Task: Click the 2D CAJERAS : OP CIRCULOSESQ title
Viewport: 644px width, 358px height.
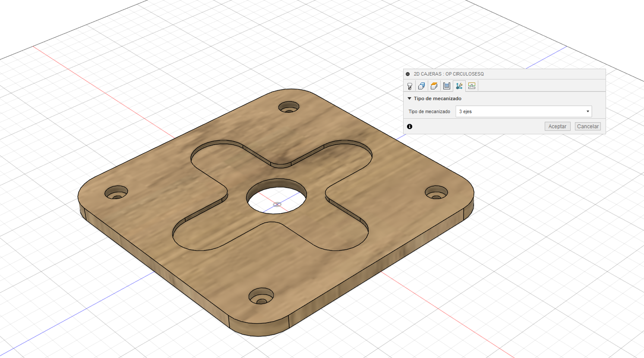Action: tap(449, 74)
